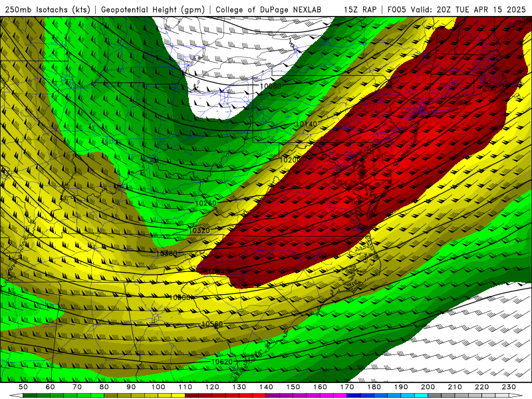Click the 10380 height contour label
The height and width of the screenshot is (399, 532).
coord(167,253)
